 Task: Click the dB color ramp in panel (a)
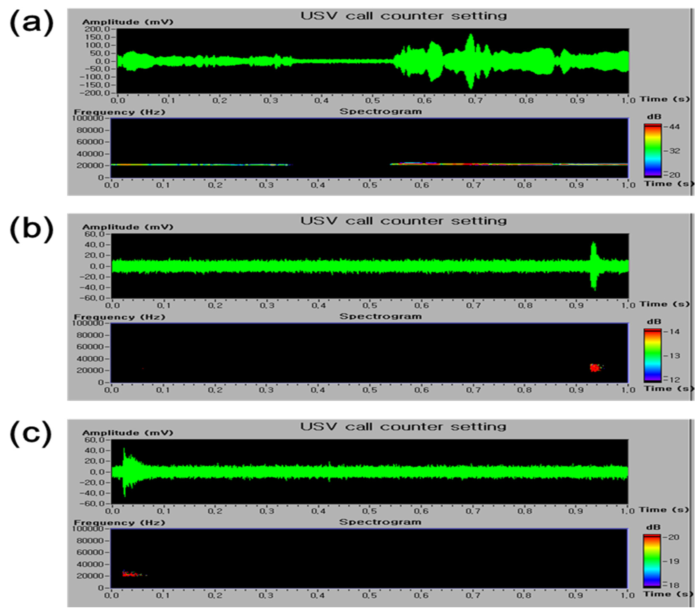pos(652,150)
